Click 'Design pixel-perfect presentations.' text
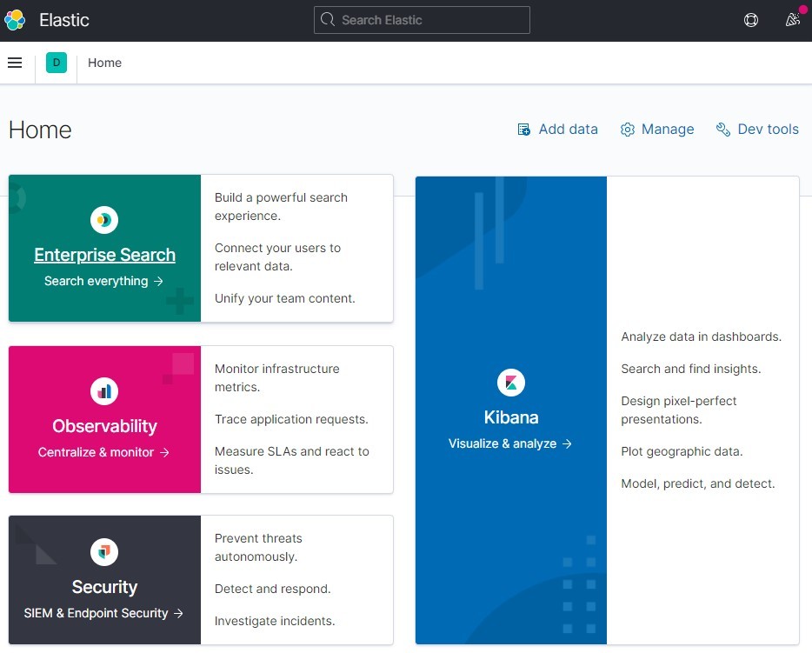 (x=679, y=410)
